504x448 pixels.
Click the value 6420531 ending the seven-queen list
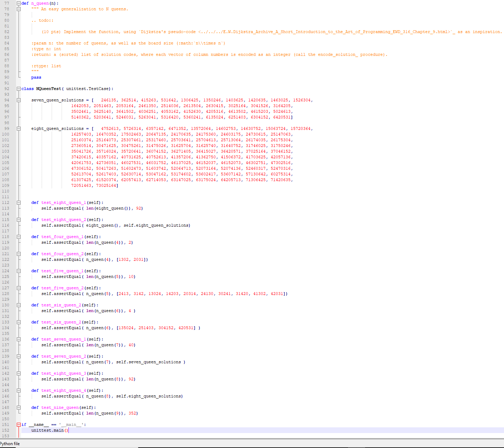(x=282, y=117)
